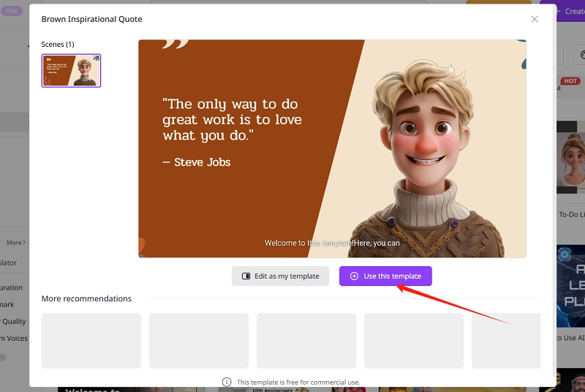
Task: Click the FREE badge in the top-left corner
Action: [12, 11]
